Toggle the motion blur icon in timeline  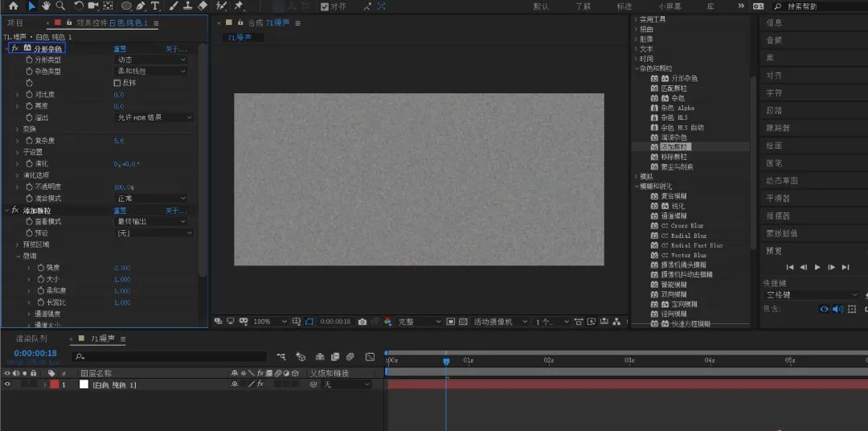click(350, 357)
